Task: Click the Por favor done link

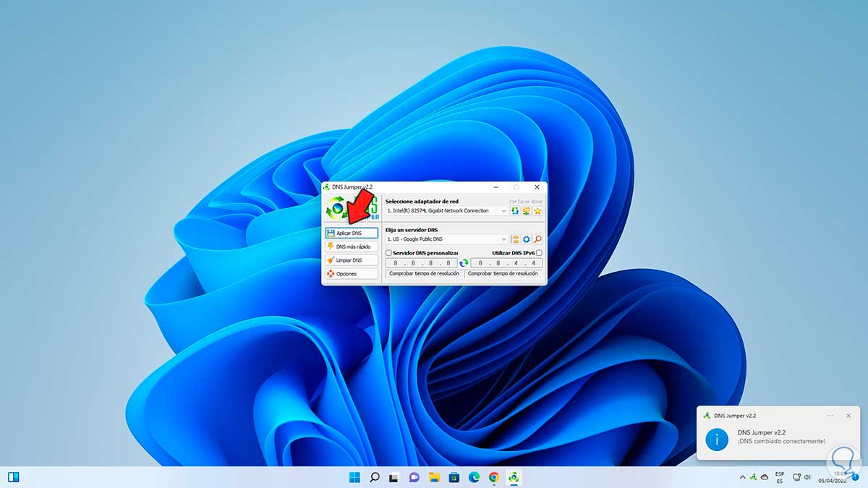Action: pos(526,202)
